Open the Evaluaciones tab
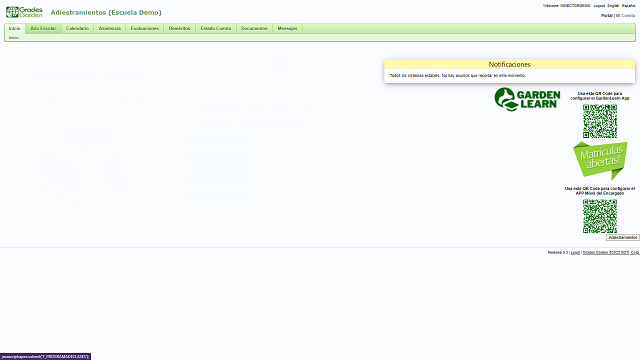640x360 pixels. [x=144, y=28]
